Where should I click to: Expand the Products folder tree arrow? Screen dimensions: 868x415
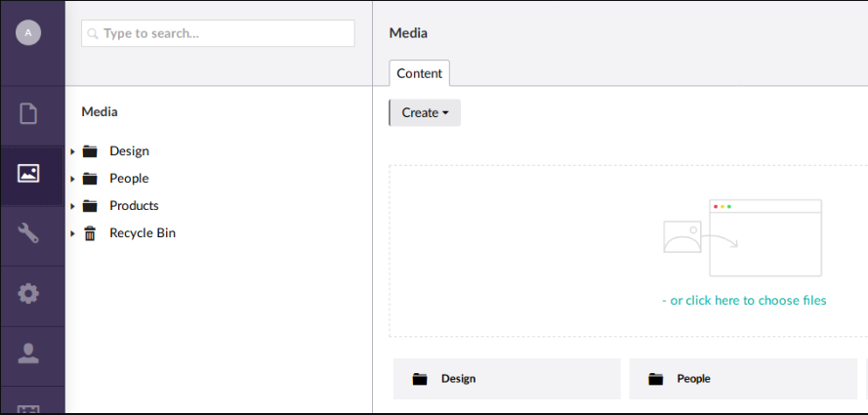(72, 206)
